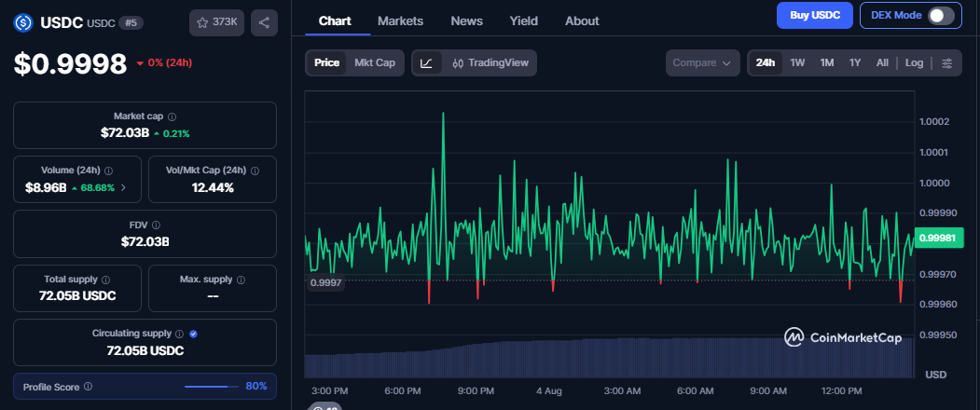Click the $72.03B market cap value
Viewport: 980px width, 410px height.
pyautogui.click(x=124, y=133)
